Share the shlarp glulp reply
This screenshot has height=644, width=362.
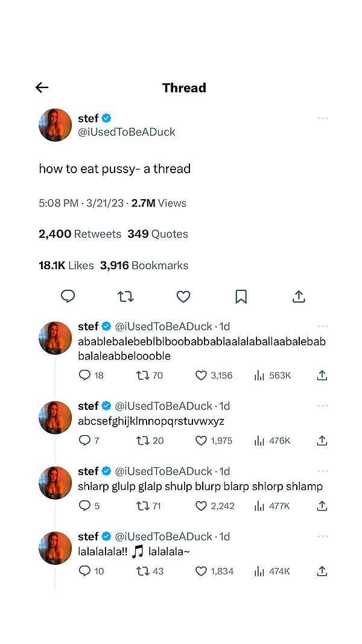[x=322, y=506]
